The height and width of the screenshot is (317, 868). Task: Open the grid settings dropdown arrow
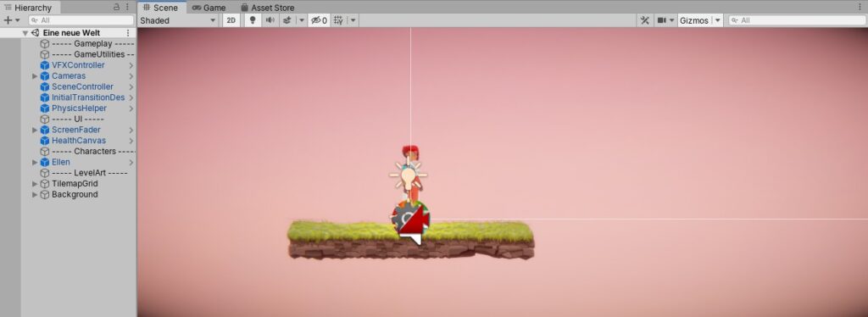pos(353,20)
